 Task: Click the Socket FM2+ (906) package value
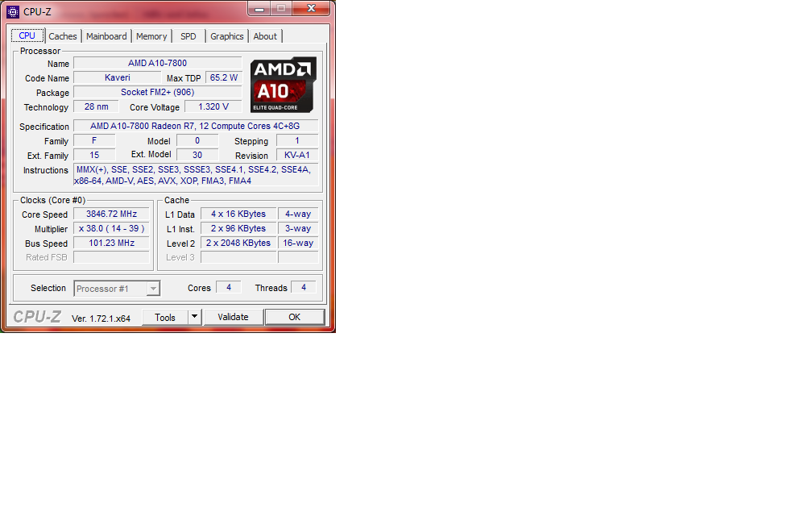157,92
